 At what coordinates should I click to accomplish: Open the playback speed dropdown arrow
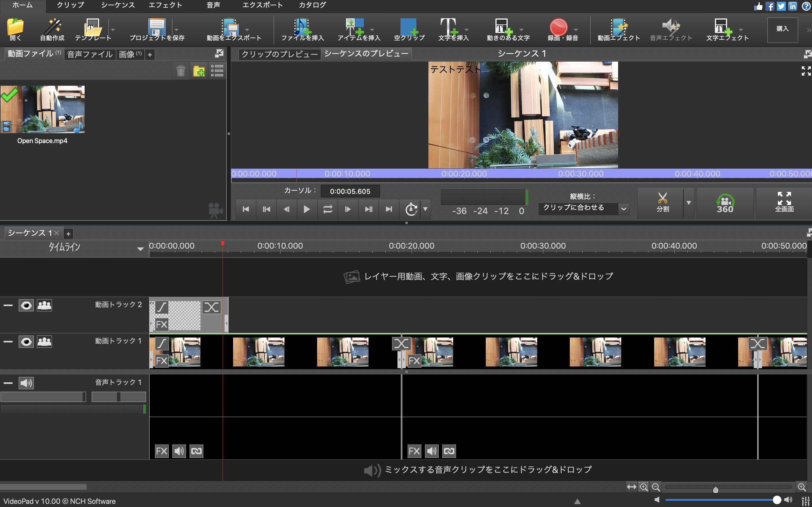pos(425,209)
